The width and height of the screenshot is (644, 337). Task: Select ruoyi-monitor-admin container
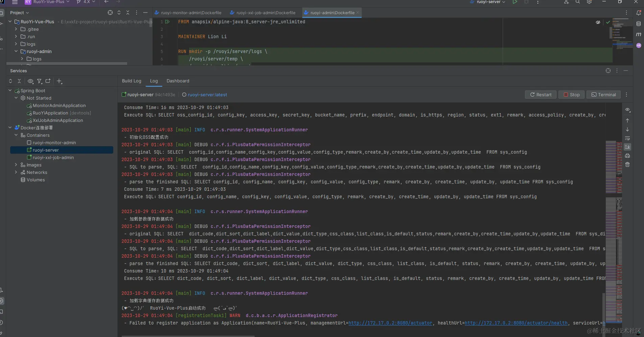[51, 142]
